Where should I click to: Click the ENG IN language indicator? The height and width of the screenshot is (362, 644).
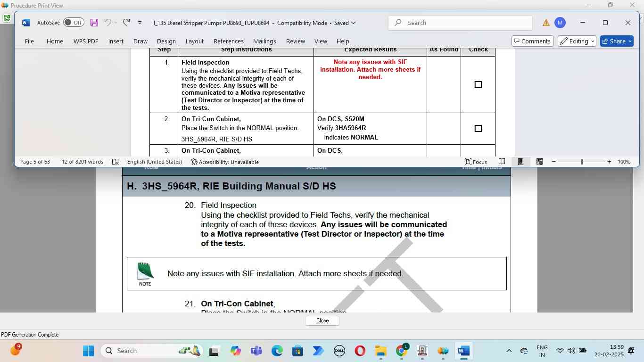[x=542, y=351]
